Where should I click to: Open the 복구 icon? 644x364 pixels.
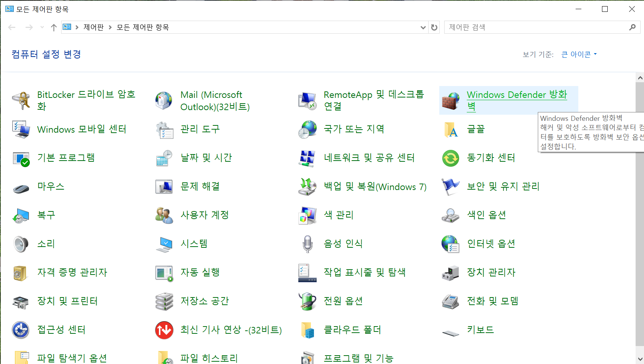[x=21, y=215]
